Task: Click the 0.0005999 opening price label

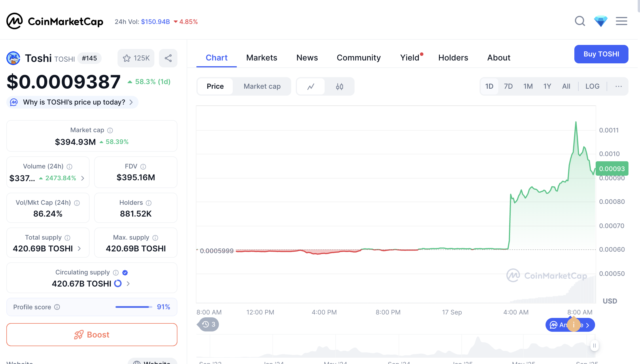Action: (217, 251)
